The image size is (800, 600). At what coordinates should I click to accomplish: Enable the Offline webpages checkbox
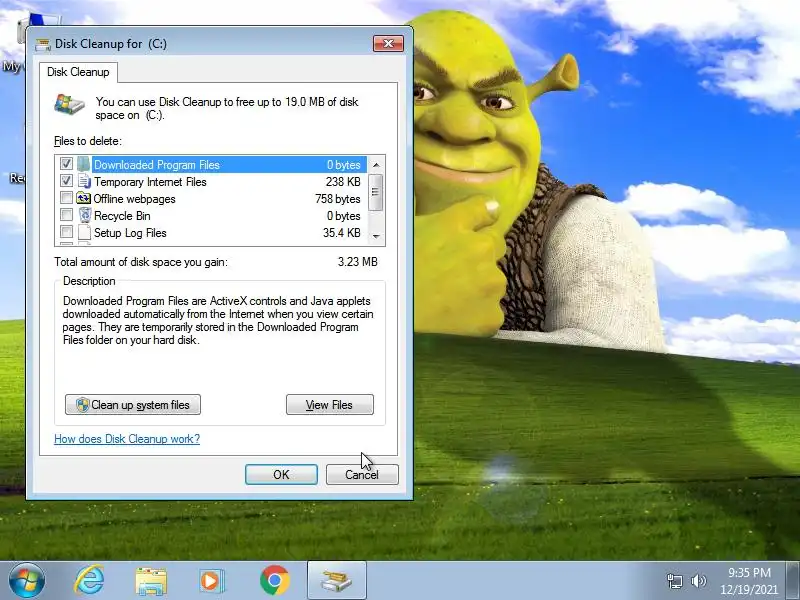coord(66,198)
